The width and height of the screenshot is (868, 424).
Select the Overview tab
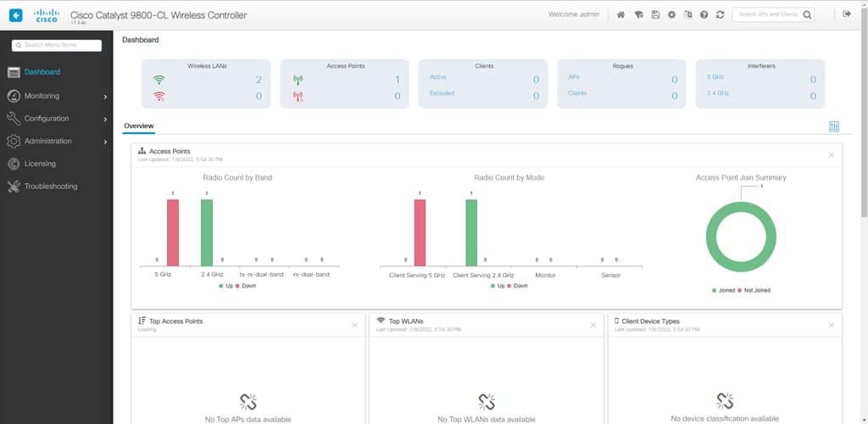[x=138, y=126]
